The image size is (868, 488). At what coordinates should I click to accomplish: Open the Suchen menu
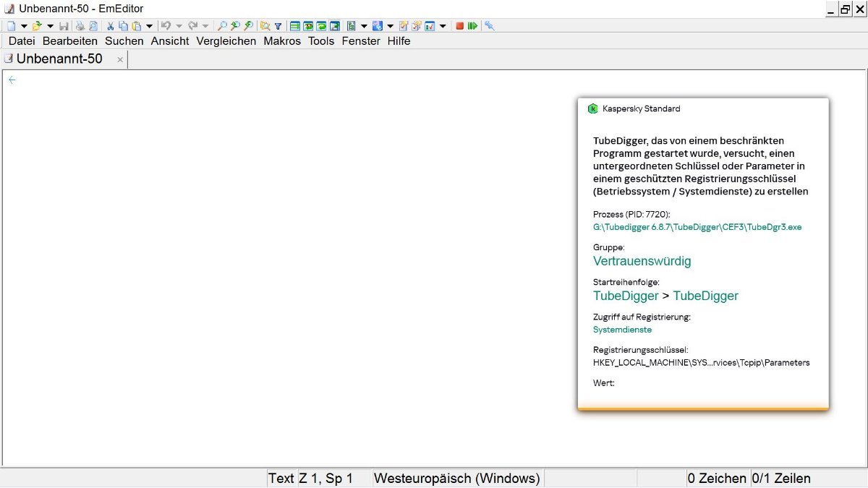(124, 41)
